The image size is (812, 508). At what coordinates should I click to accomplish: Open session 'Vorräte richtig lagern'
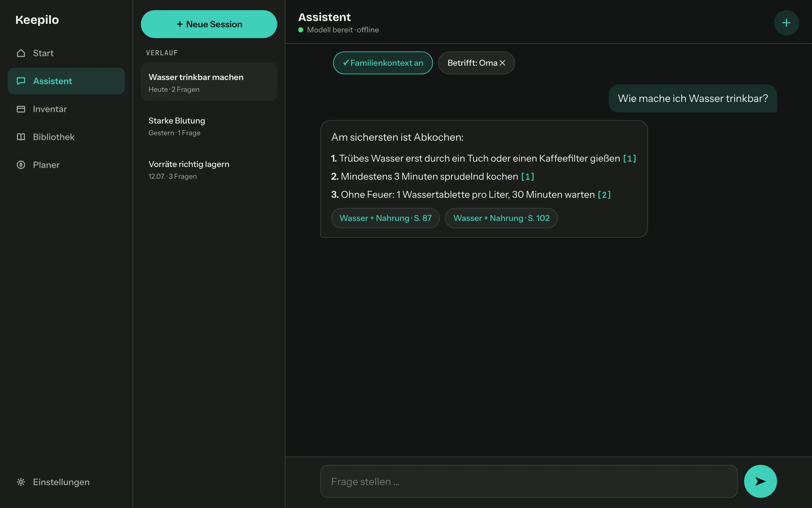[x=209, y=169]
